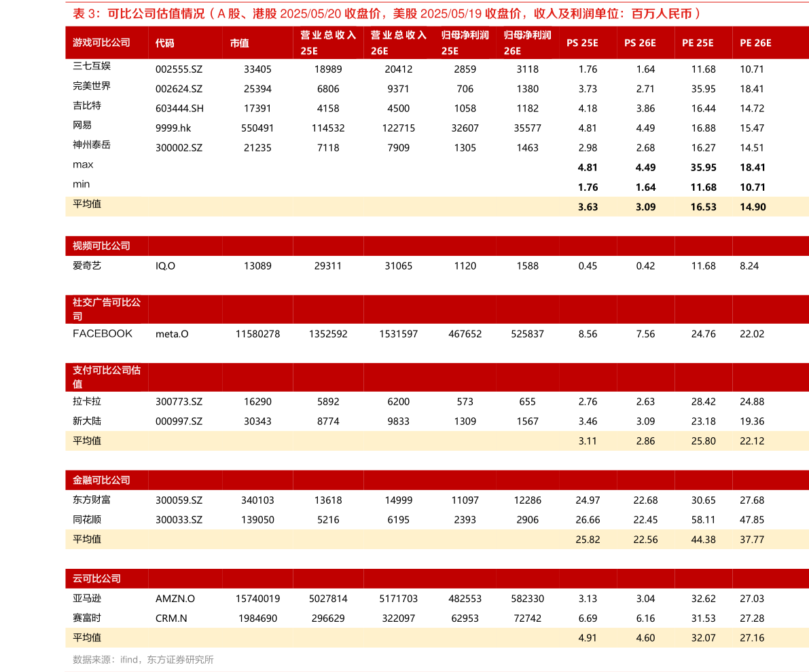Click stock code 300033.SZ
Viewport: 809px width, 672px height.
(x=179, y=520)
